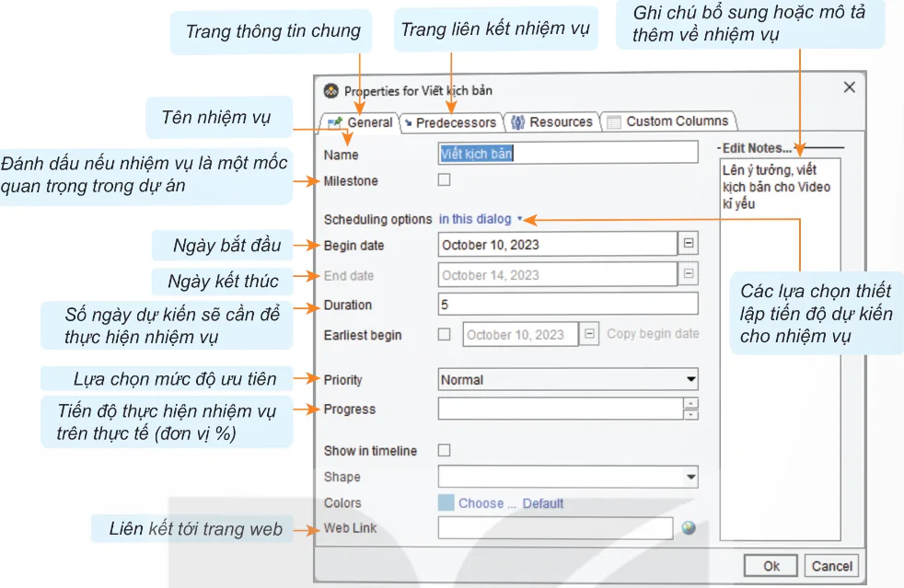Click into the Duration input field
Viewport: 904px width, 588px height.
coord(568,305)
